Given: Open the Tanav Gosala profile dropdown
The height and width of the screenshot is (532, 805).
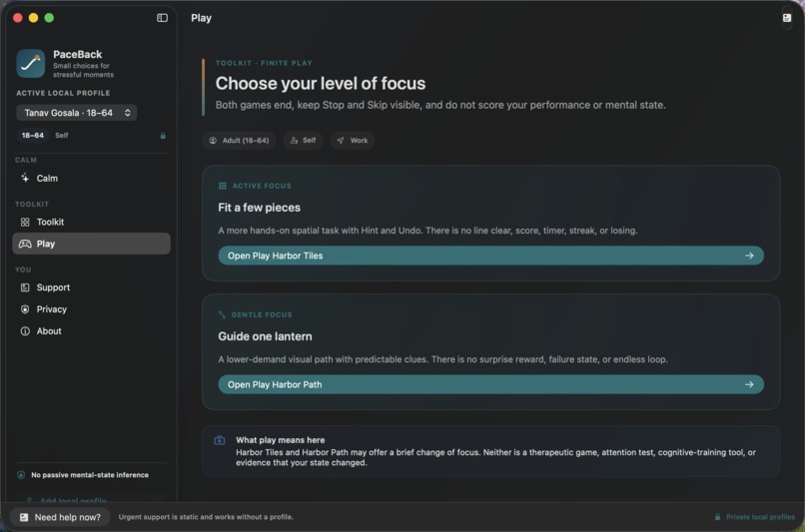Looking at the screenshot, I should pyautogui.click(x=77, y=113).
